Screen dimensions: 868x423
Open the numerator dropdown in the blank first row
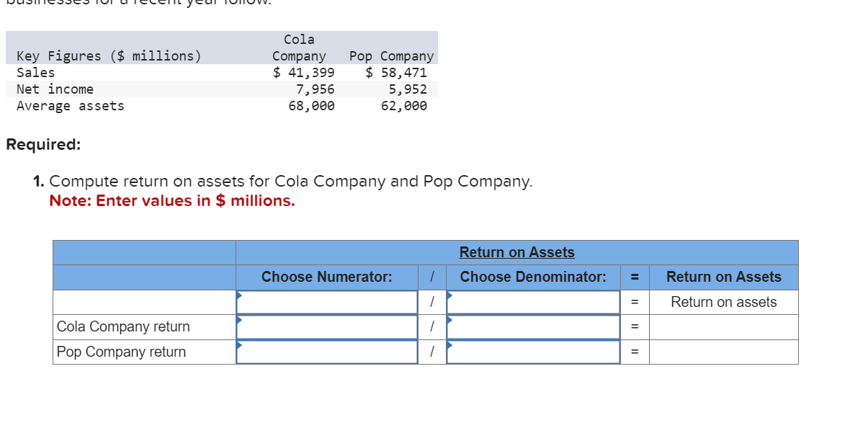[x=326, y=301]
